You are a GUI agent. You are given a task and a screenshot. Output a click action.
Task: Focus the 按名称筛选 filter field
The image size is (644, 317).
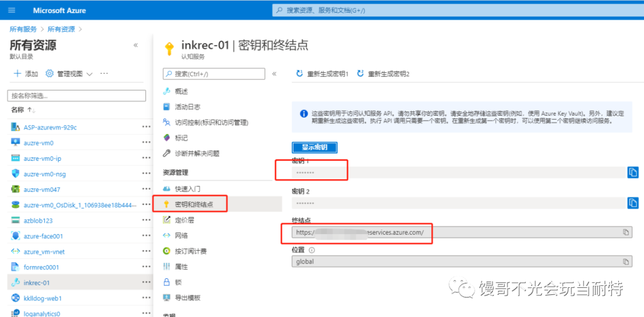(x=77, y=96)
